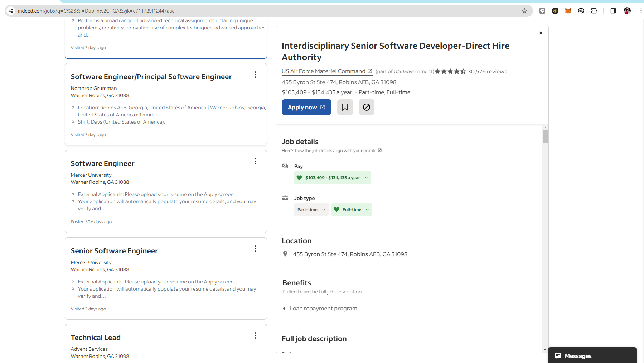
Task: Open the Chrome three-dot menu
Action: click(641, 11)
